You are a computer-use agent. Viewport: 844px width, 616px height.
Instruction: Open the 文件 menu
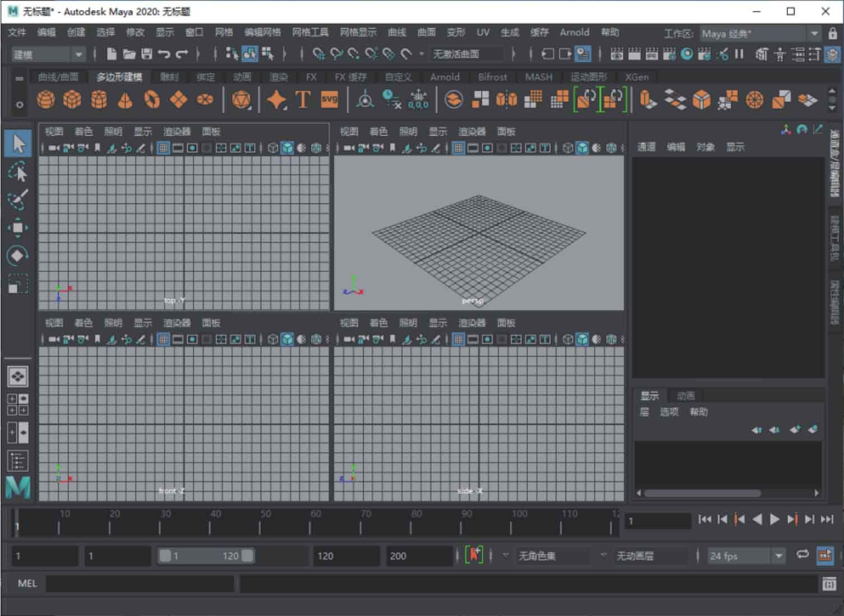click(17, 33)
